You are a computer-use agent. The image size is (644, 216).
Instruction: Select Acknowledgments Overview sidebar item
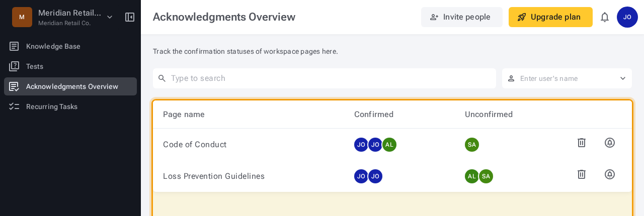tap(70, 86)
